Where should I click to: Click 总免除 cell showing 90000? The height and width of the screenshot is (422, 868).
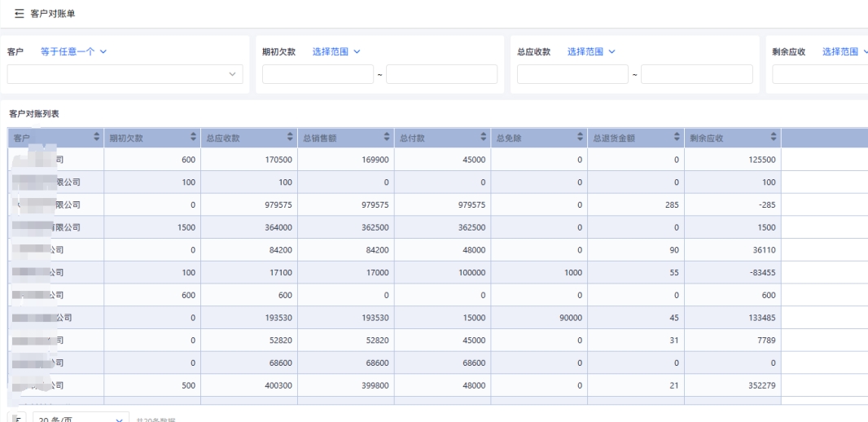point(539,318)
